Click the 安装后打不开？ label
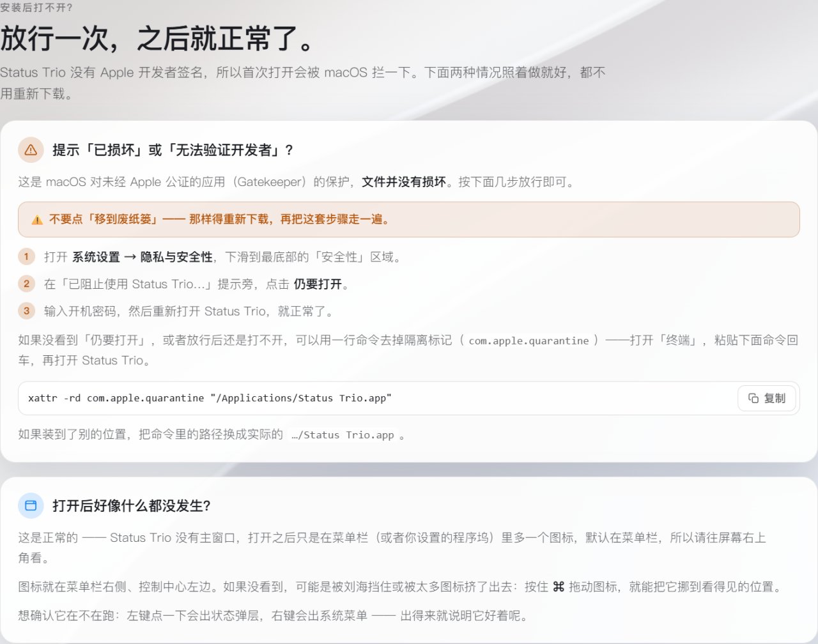 (x=36, y=8)
